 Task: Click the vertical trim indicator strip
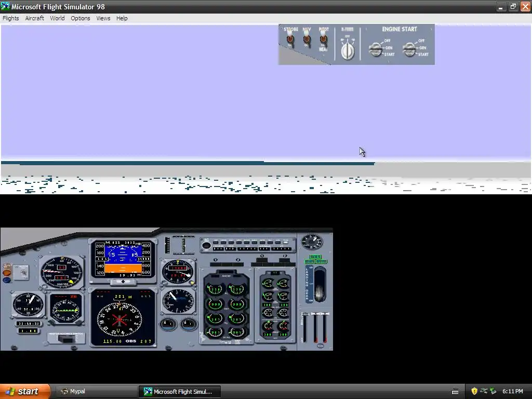[x=167, y=245]
